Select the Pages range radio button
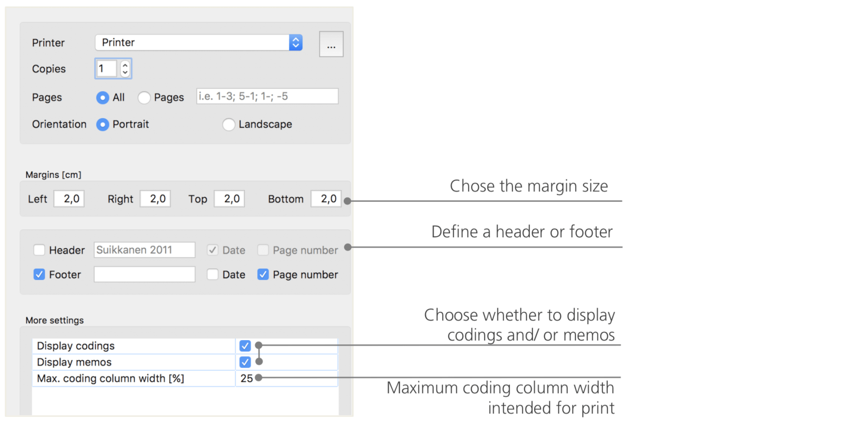The width and height of the screenshot is (868, 423). pyautogui.click(x=144, y=98)
